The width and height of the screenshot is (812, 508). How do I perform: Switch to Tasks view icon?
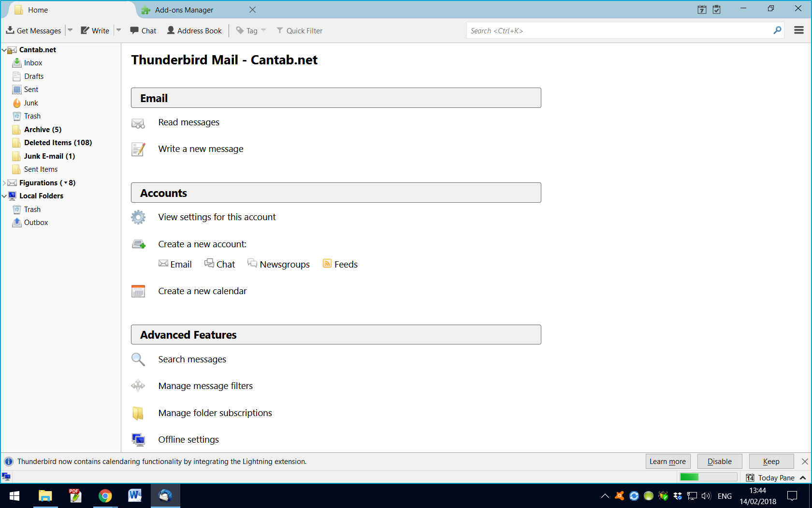point(717,9)
